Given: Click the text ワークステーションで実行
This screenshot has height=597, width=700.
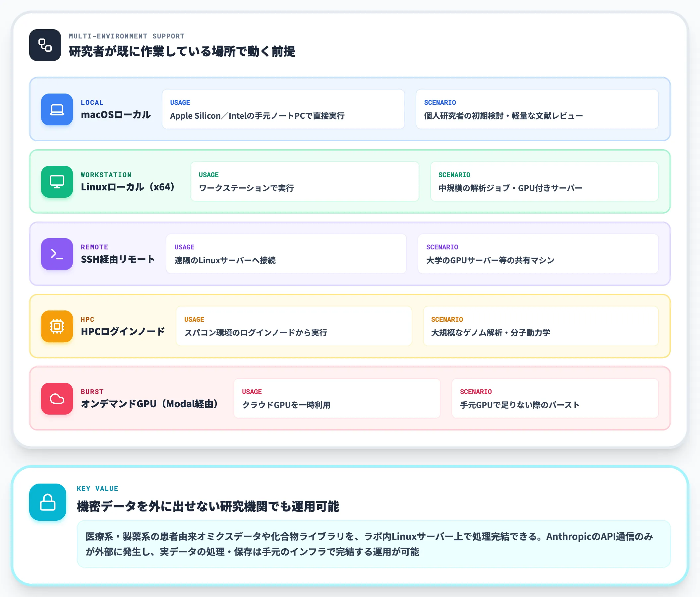Looking at the screenshot, I should pyautogui.click(x=246, y=188).
